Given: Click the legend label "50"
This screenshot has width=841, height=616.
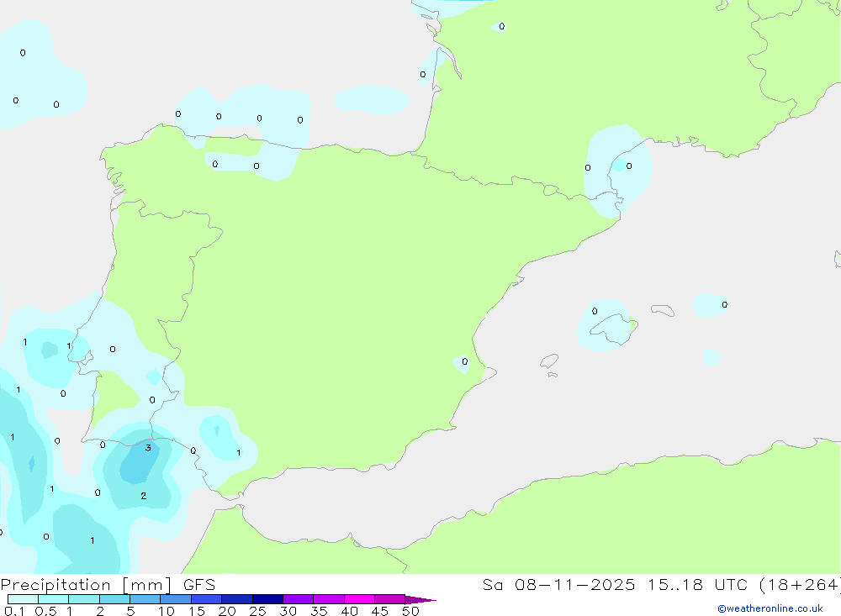Looking at the screenshot, I should pos(410,611).
